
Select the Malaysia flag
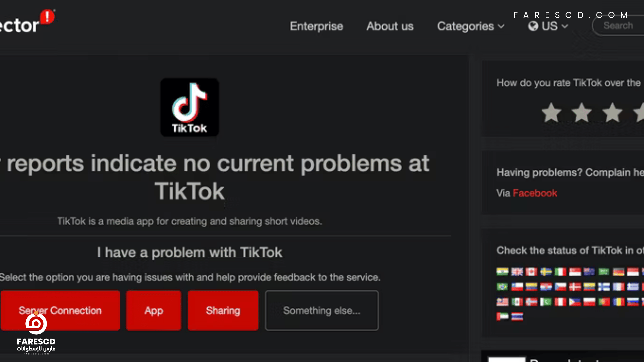(502, 302)
